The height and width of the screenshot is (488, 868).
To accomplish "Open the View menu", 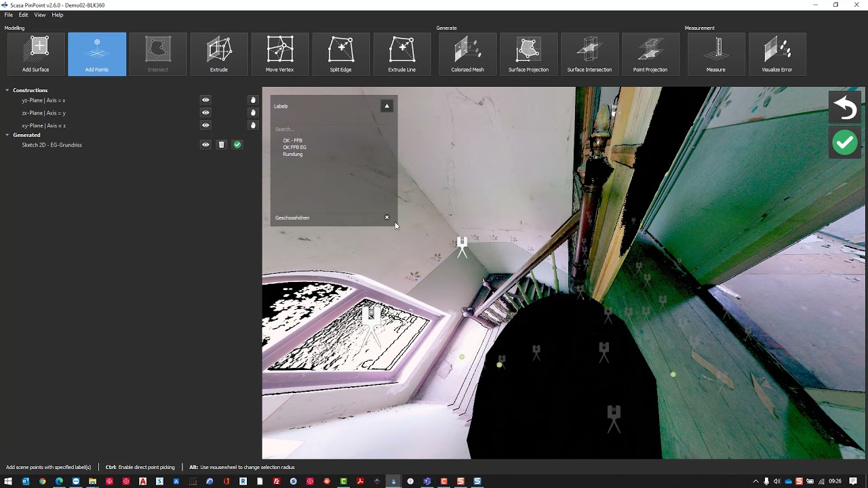I will point(40,15).
